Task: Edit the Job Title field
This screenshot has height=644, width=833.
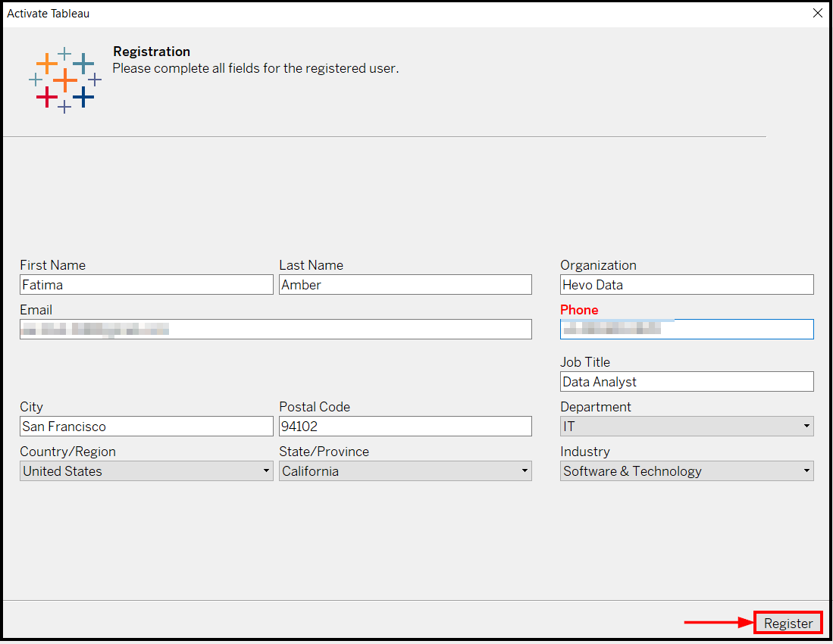Action: click(686, 382)
